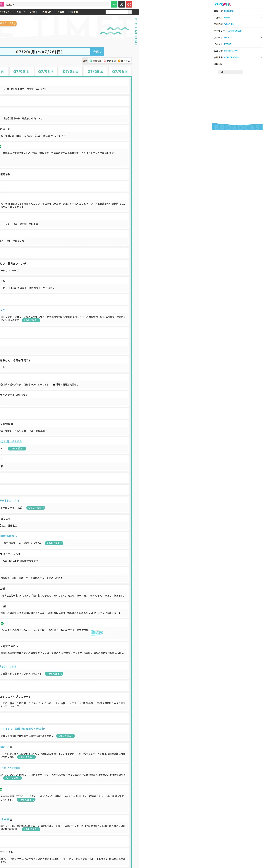The width and height of the screenshot is (278, 868).
Task: Open the LINE social icon
Action: (114, 4)
